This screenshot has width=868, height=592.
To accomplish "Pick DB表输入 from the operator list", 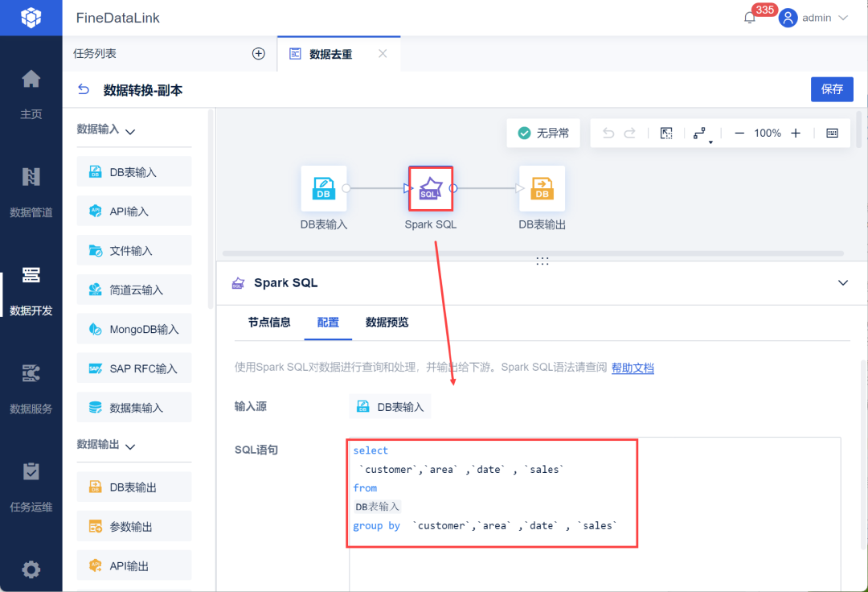I will [x=134, y=171].
